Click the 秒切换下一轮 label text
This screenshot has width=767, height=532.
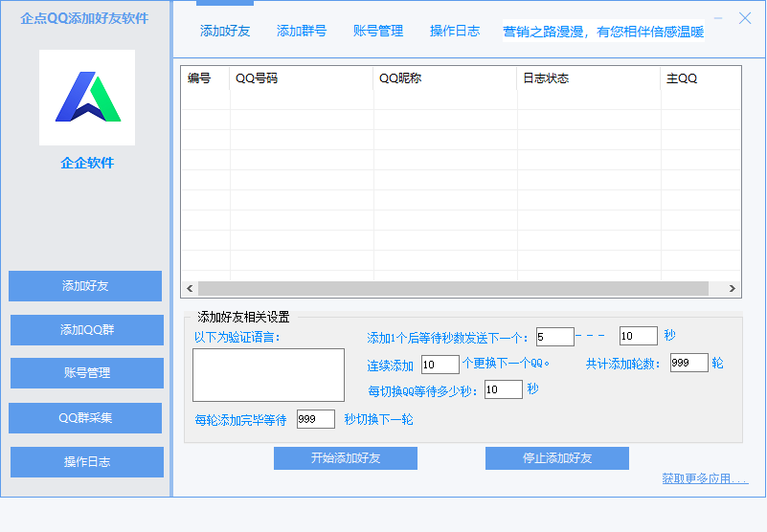[x=378, y=419]
